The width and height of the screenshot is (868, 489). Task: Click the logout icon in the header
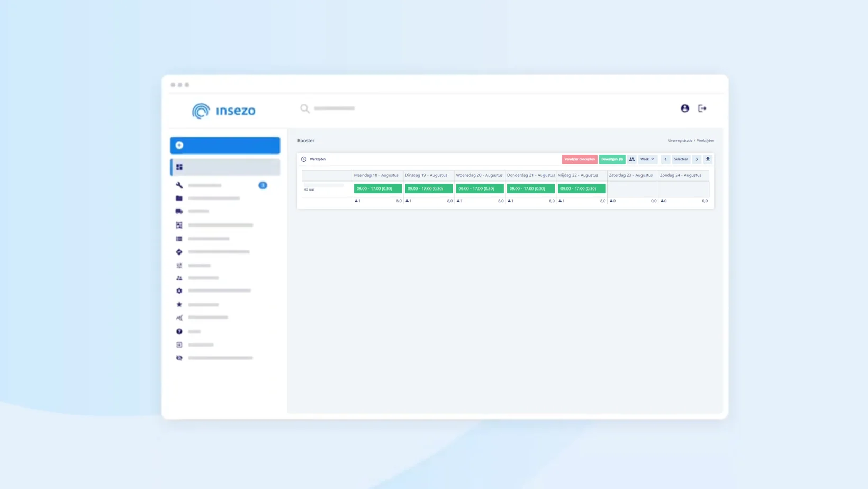(x=702, y=108)
